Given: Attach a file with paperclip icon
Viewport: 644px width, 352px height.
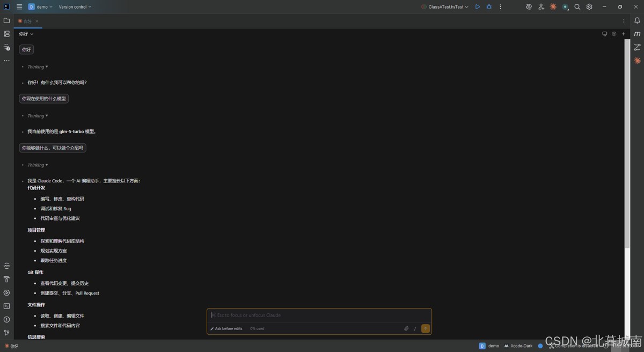Looking at the screenshot, I should (406, 328).
